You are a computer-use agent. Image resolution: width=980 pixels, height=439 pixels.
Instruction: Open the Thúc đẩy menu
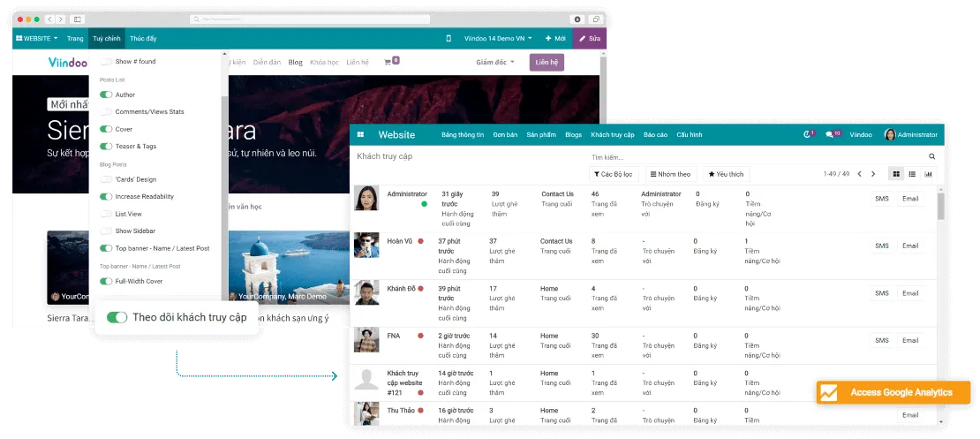pos(143,39)
